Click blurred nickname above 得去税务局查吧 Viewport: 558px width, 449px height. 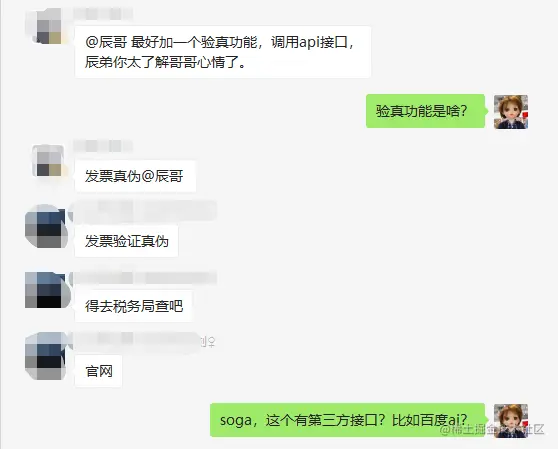click(x=143, y=278)
